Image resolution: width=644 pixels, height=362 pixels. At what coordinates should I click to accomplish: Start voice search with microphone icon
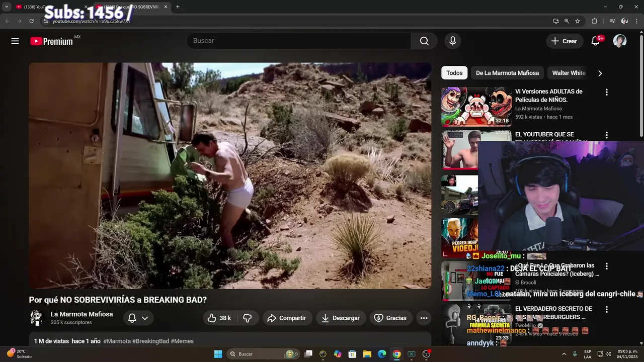tap(453, 41)
